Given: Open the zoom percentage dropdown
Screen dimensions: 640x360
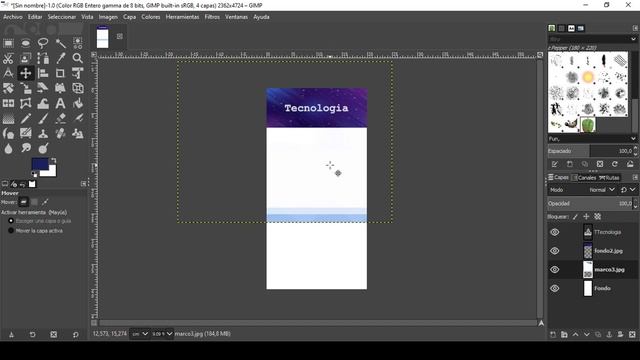Looking at the screenshot, I should click(x=162, y=334).
